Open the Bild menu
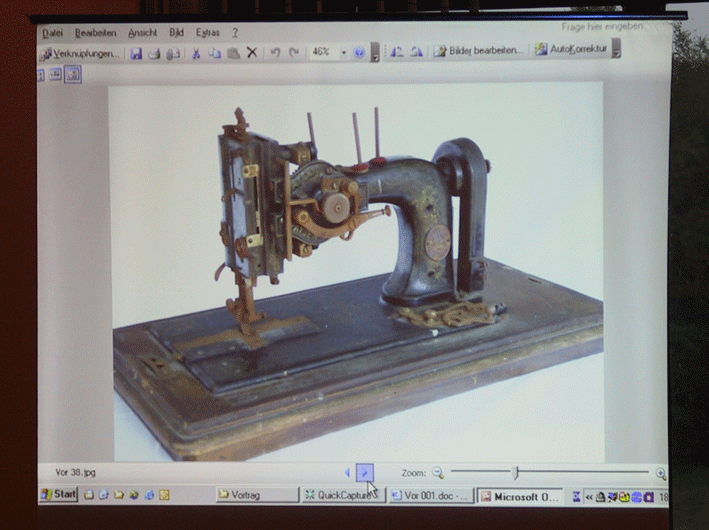This screenshot has width=709, height=530. [176, 33]
